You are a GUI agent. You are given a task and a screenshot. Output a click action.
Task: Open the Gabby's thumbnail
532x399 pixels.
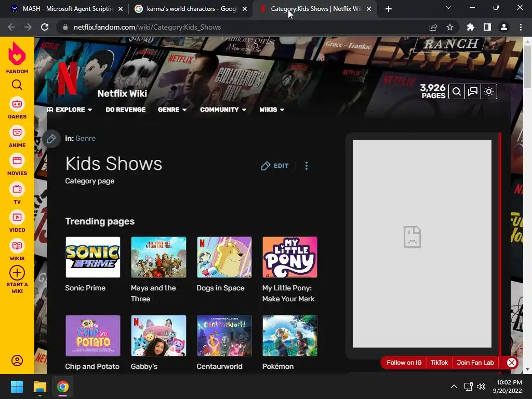tap(158, 336)
